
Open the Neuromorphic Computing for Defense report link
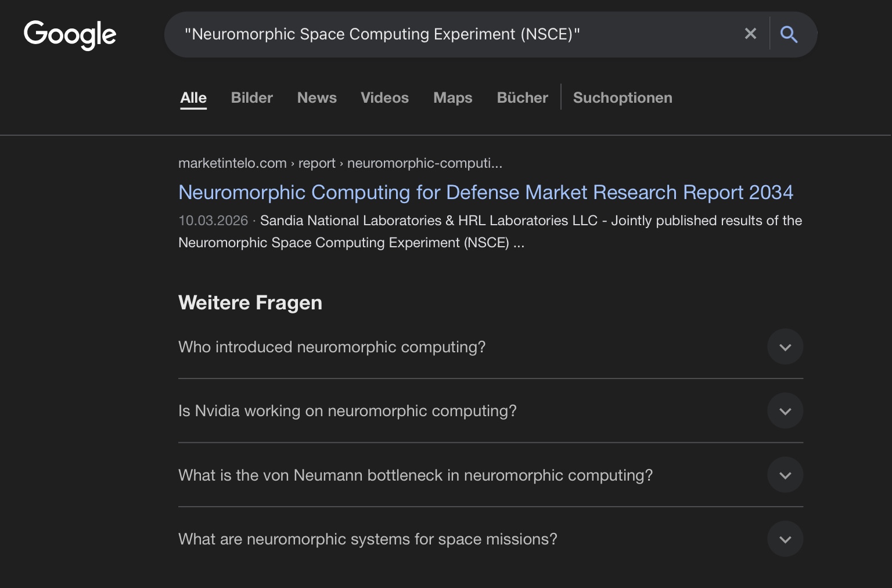tap(485, 192)
